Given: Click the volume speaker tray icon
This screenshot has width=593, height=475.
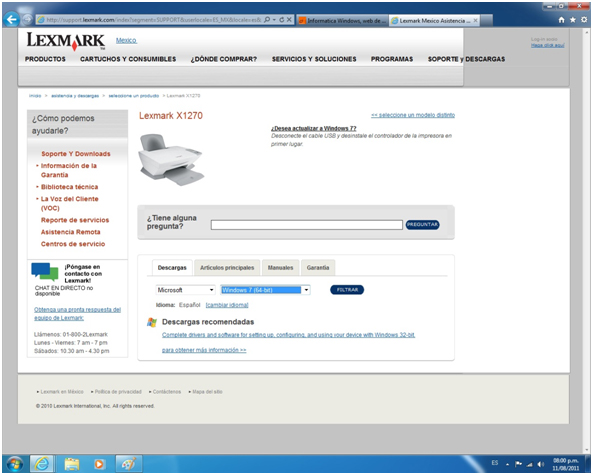Looking at the screenshot, I should (541, 464).
